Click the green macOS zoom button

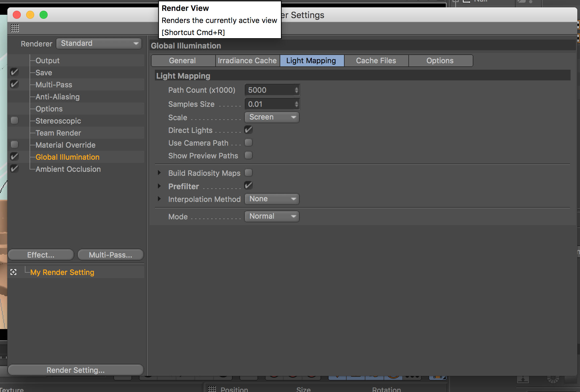44,15
